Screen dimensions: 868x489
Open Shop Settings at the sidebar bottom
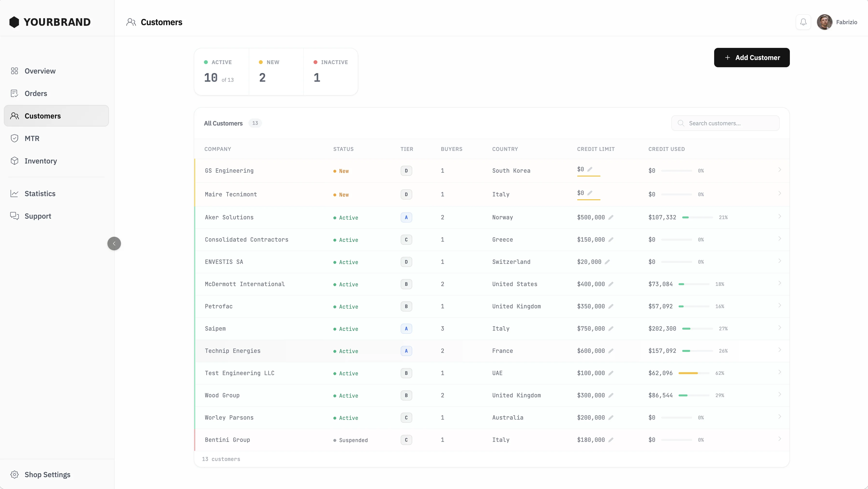(47, 474)
